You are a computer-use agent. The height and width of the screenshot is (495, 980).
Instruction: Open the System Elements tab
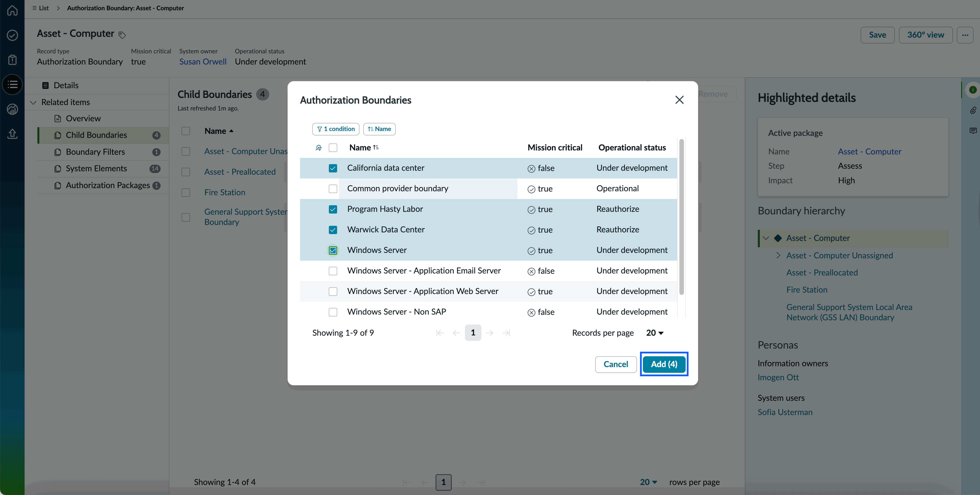(x=104, y=169)
